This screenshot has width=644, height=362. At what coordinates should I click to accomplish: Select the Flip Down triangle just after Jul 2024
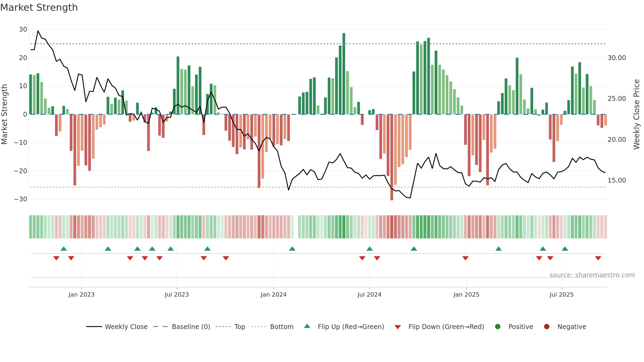pos(377,258)
